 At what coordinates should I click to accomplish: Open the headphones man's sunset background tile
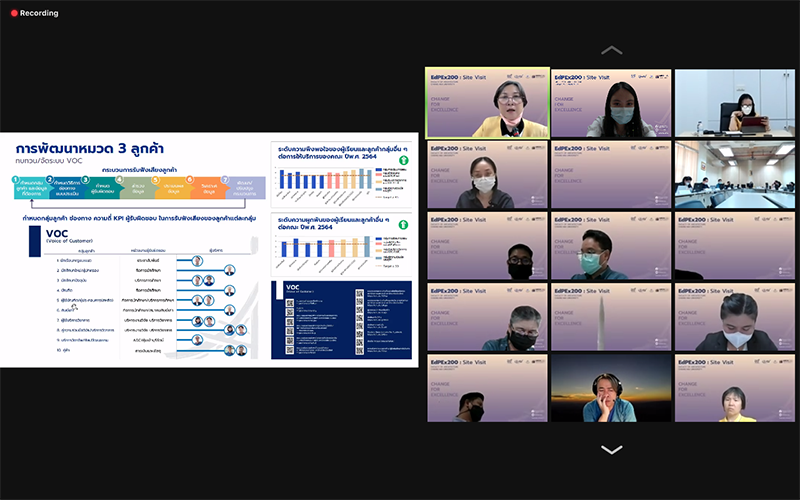tap(611, 387)
